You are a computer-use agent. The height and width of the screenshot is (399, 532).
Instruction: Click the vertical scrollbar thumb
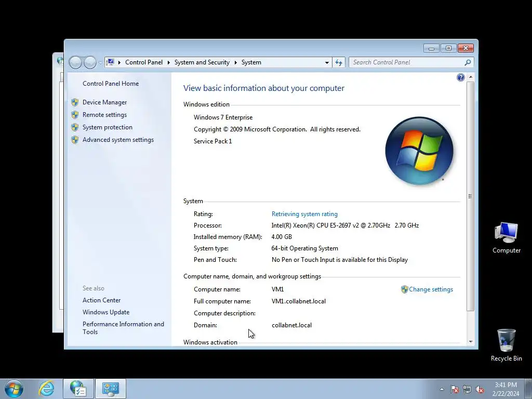coord(470,196)
